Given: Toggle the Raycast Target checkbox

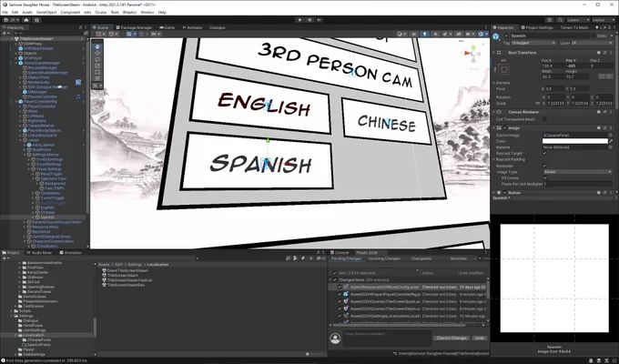Looking at the screenshot, I should tap(545, 153).
